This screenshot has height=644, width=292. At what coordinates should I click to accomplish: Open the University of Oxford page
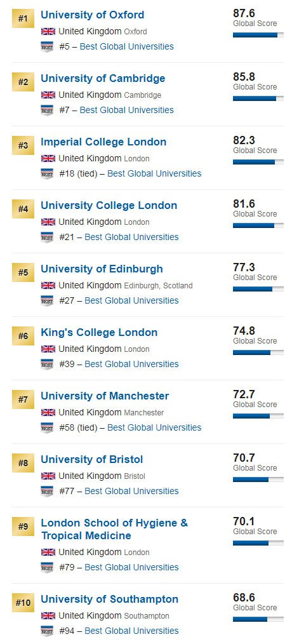click(93, 15)
